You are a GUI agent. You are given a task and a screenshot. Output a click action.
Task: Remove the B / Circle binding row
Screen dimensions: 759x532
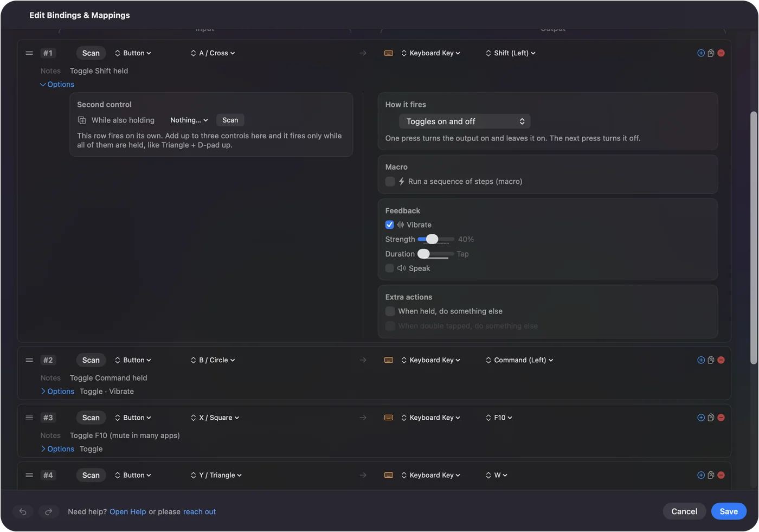pyautogui.click(x=721, y=360)
